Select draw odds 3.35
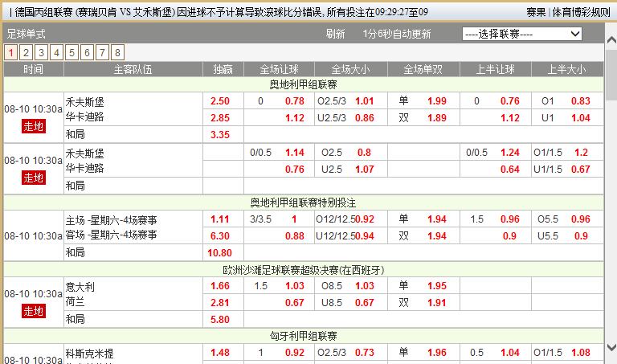The width and height of the screenshot is (617, 364). pos(220,134)
